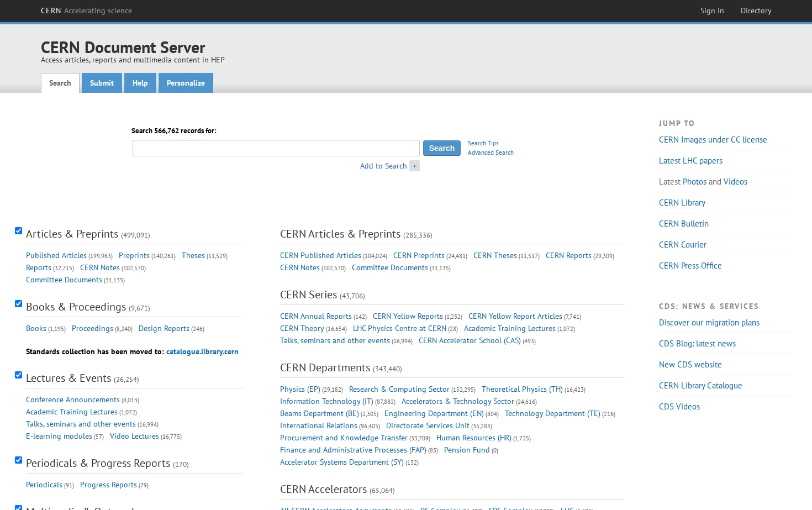Click the Add to Search link
Image resolution: width=812 pixels, height=510 pixels.
coord(383,166)
